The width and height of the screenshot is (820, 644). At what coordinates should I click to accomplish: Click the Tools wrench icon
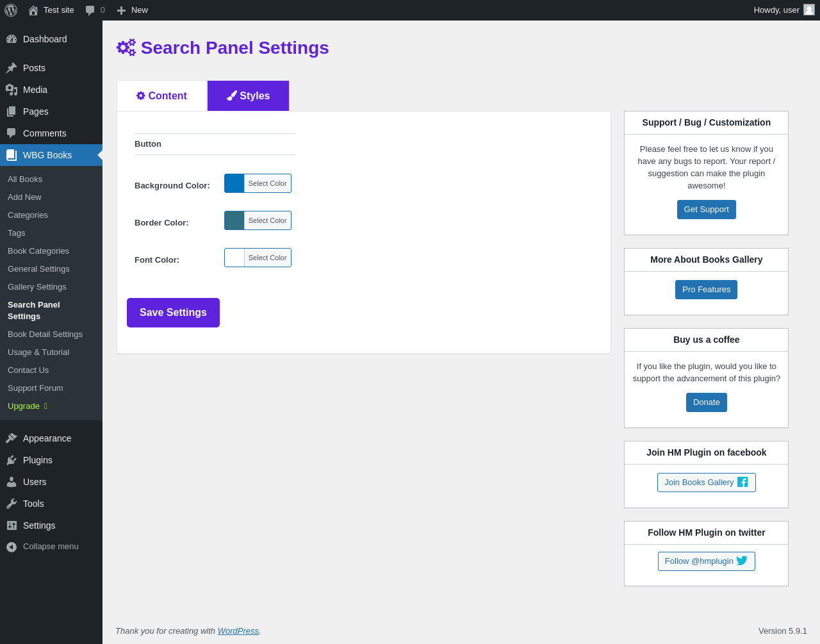tap(12, 504)
